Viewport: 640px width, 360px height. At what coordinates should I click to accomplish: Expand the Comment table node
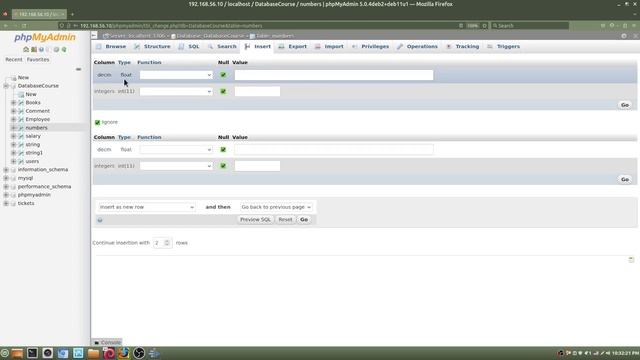point(13,111)
